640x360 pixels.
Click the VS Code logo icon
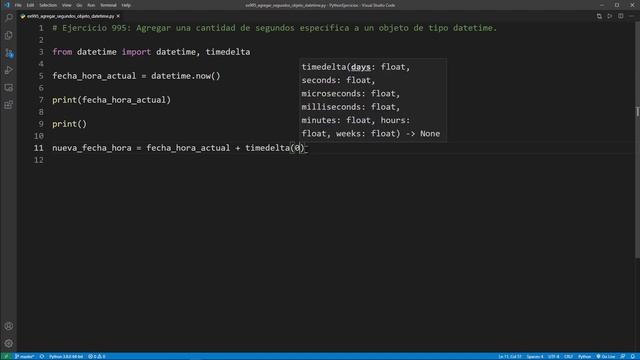tap(7, 5)
